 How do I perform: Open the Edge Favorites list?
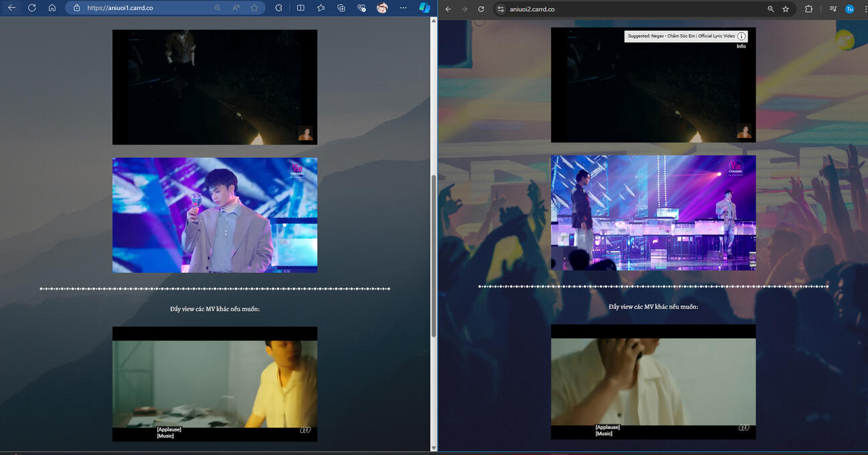[321, 8]
